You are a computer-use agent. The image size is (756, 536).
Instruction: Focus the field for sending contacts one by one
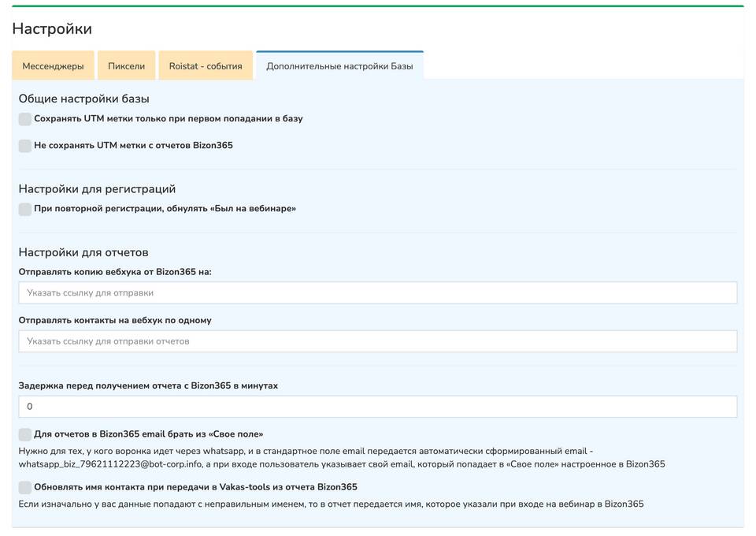[x=378, y=341]
